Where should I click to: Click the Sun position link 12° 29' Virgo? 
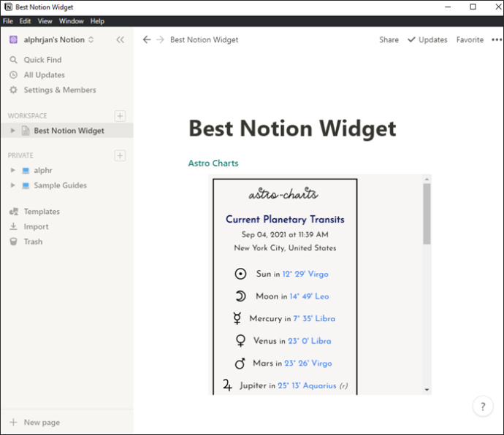tap(305, 274)
